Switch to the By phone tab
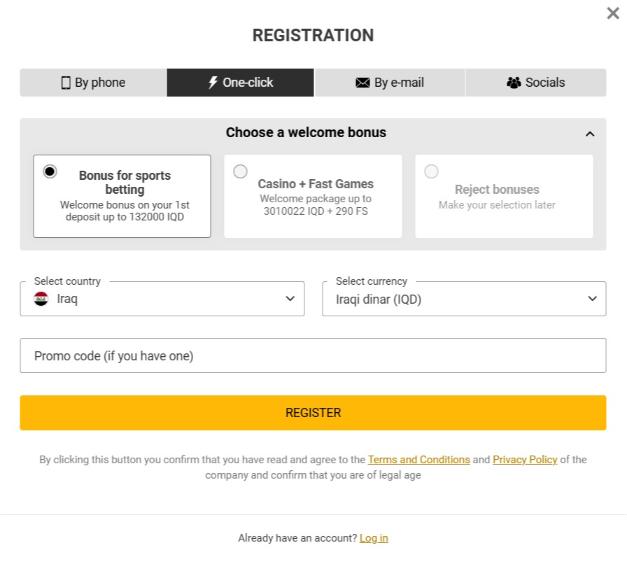Image resolution: width=627 pixels, height=564 pixels. coord(93,83)
